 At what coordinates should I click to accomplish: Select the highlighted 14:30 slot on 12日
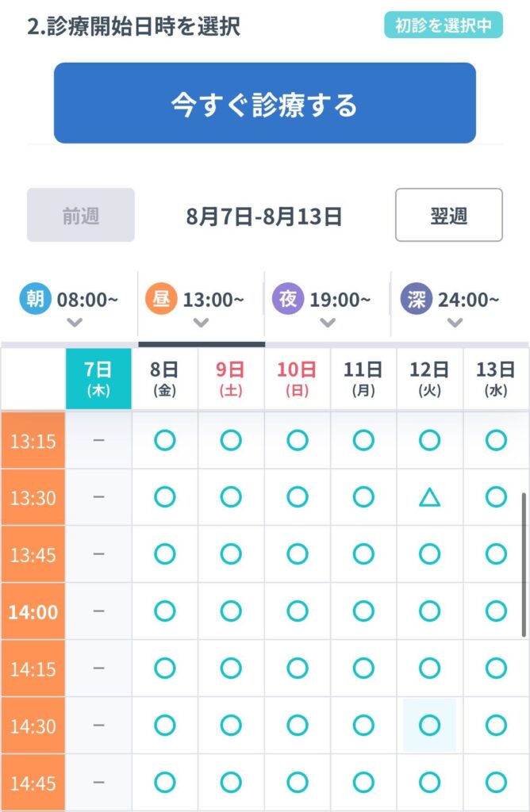(x=429, y=725)
